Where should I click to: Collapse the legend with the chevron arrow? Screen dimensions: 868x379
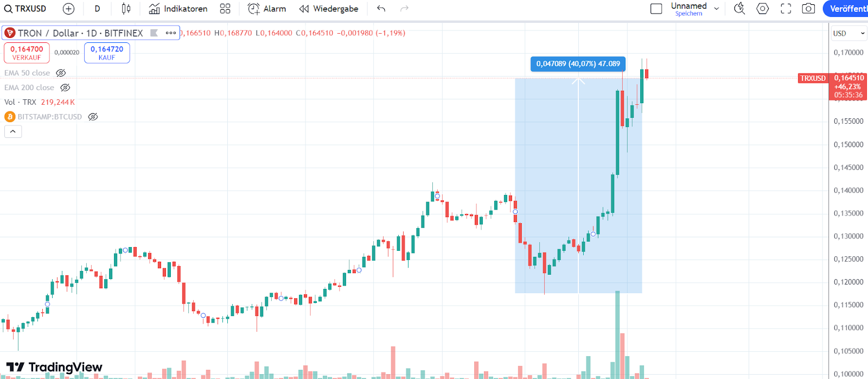point(13,131)
